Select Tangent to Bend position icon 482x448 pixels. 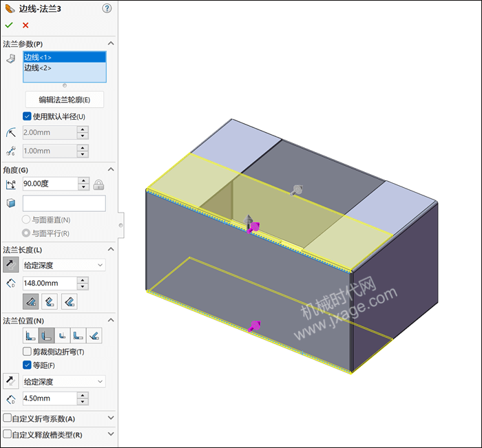[94, 336]
